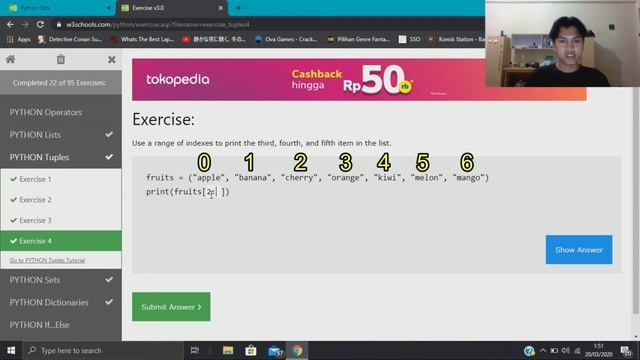Expand PYTHON Sets section
Viewport: 640px width, 360px height.
pyautogui.click(x=61, y=280)
